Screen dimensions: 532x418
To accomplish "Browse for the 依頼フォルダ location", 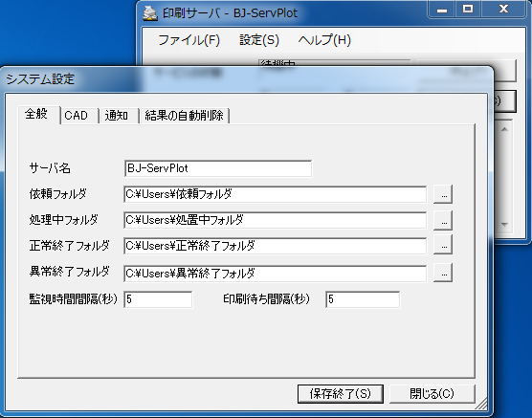I will tap(443, 194).
